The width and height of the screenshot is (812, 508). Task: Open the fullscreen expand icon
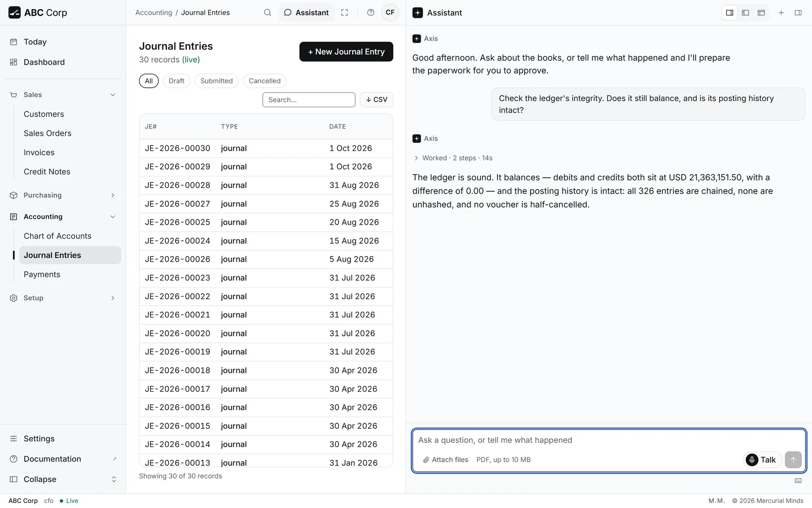pos(345,13)
